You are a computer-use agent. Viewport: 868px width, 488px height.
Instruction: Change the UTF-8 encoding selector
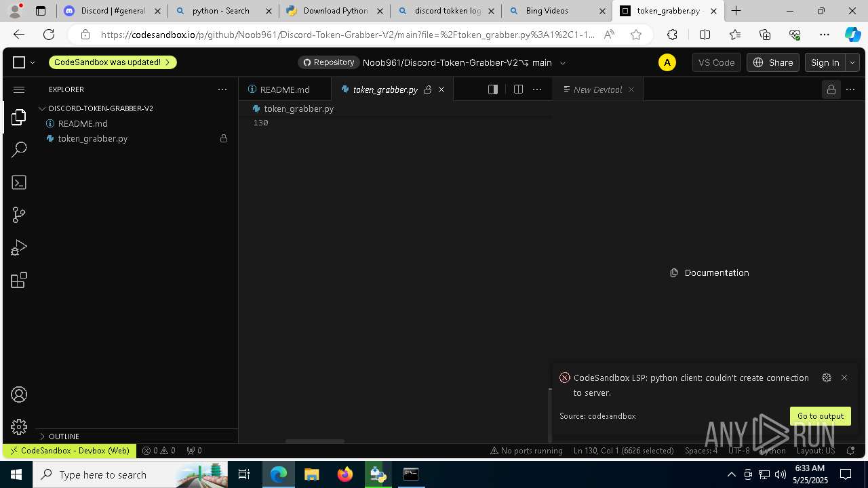739,451
